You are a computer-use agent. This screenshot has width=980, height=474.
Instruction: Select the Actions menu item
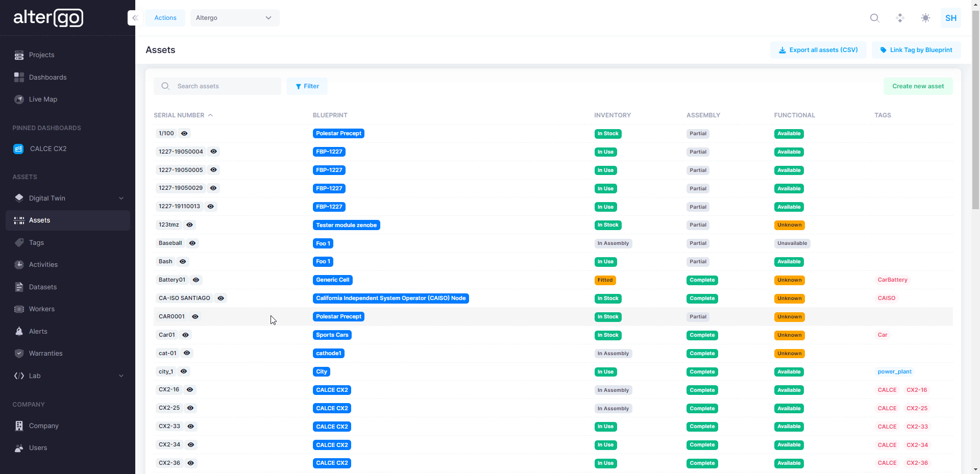164,17
